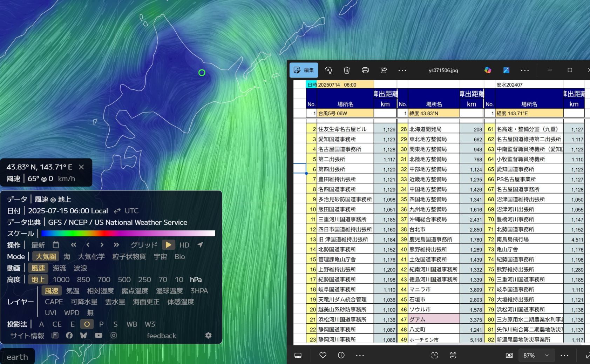Select the 粒子状物質 particulates mode
The height and width of the screenshot is (364, 590).
(129, 256)
